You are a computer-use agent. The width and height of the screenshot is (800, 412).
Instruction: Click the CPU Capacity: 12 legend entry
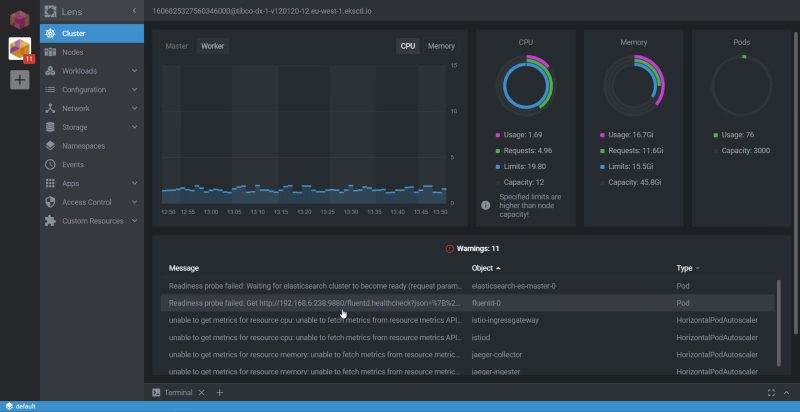pos(520,182)
